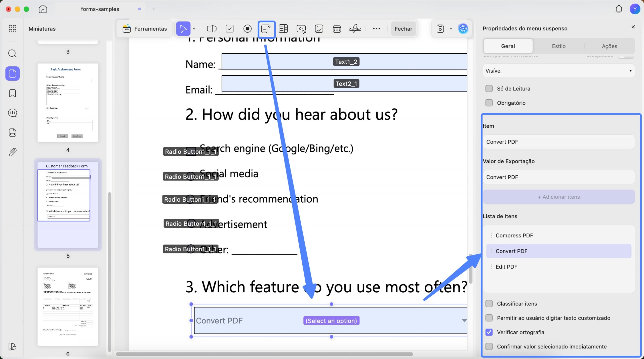Open the Convert PDF dropdown field arrow

click(464, 321)
